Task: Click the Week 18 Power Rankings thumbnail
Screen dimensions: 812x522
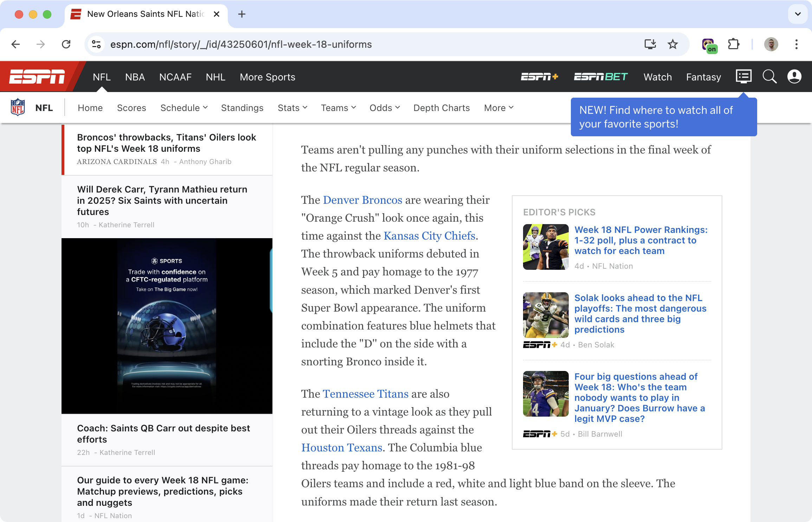Action: pyautogui.click(x=544, y=245)
